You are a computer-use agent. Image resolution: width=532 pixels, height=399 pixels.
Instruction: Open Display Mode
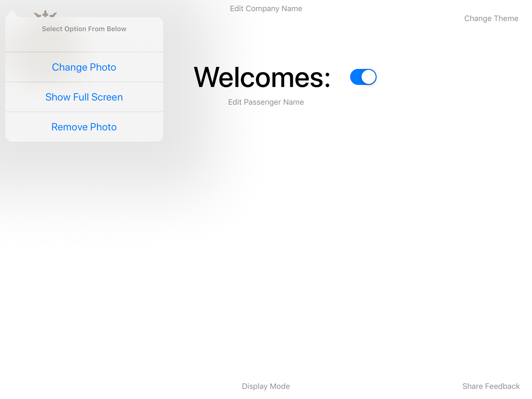coord(266,386)
